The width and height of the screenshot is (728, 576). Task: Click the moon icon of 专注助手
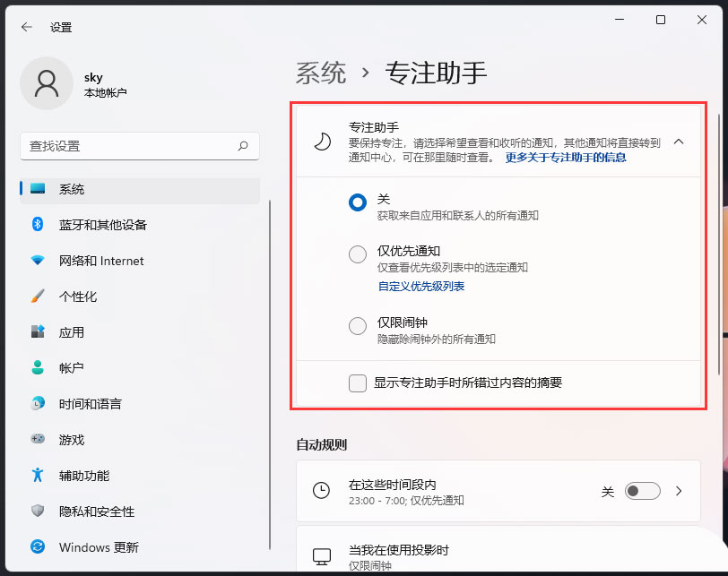tap(322, 142)
